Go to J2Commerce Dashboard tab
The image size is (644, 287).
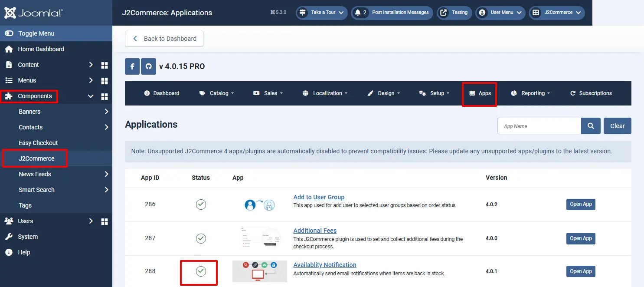(161, 93)
